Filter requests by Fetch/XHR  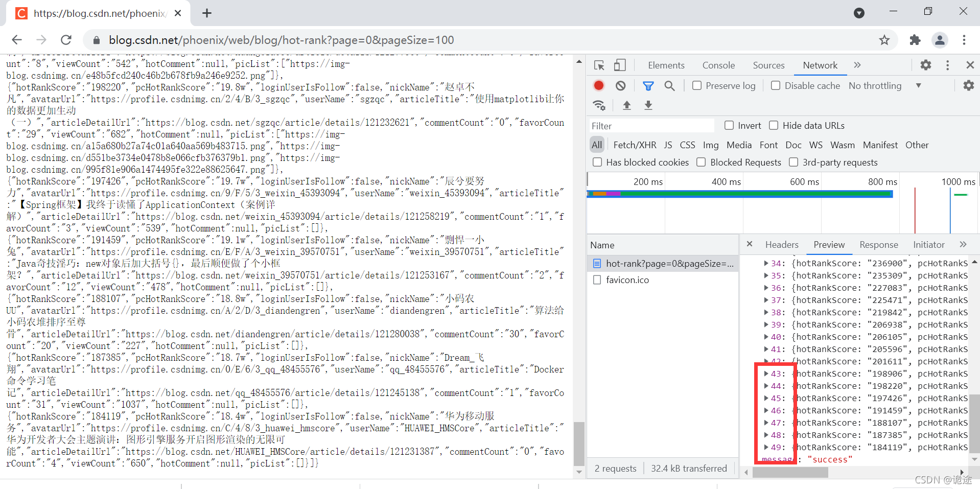pos(635,145)
